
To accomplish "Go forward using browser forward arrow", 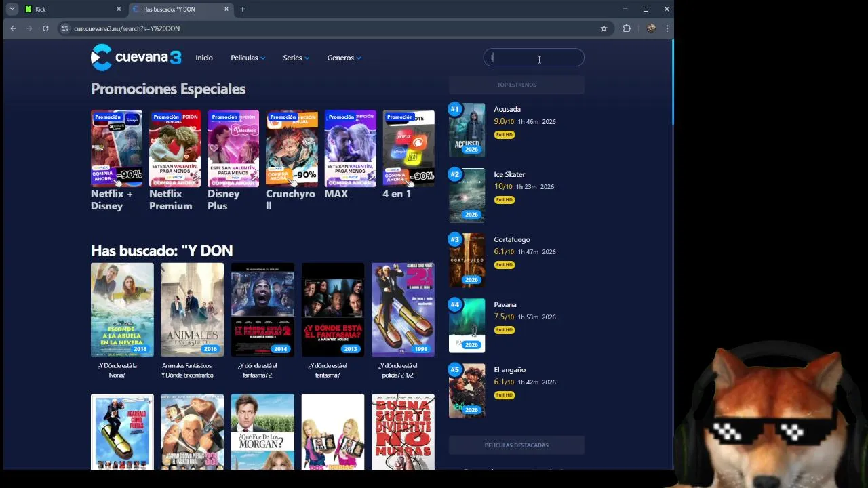I will (29, 28).
